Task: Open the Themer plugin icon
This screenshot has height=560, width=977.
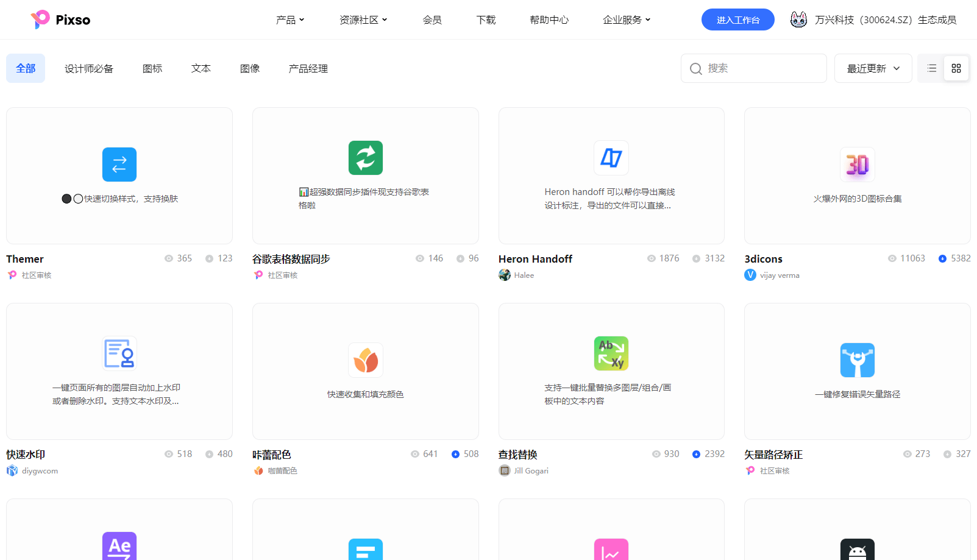Action: tap(119, 165)
